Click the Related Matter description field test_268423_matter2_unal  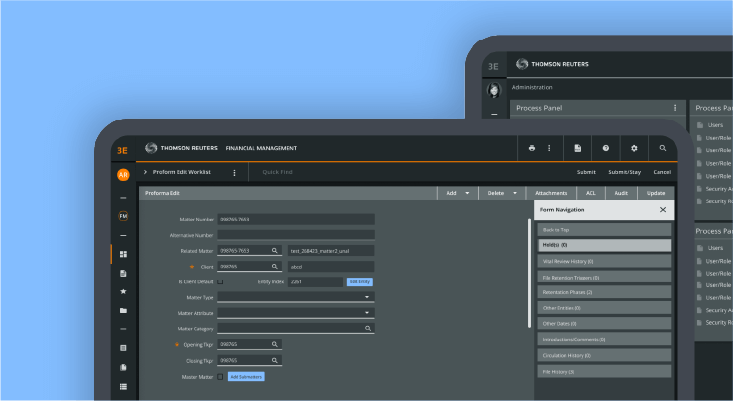click(x=331, y=251)
